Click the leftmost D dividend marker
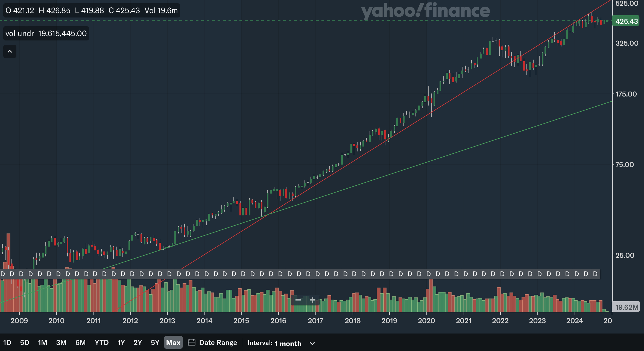644x351 pixels. pos(3,274)
